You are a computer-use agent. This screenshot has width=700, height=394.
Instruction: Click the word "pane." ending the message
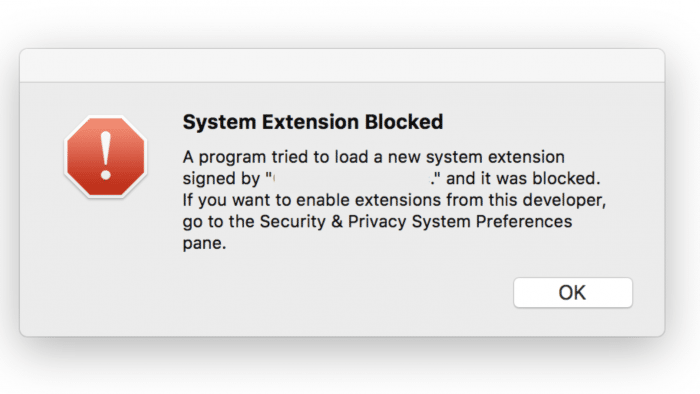204,244
